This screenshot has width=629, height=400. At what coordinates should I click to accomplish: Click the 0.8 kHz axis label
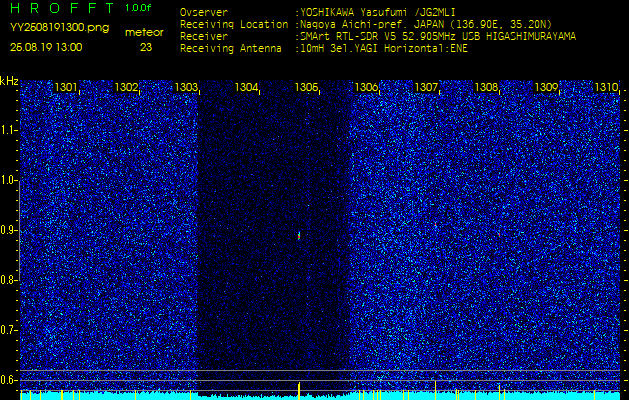point(8,280)
